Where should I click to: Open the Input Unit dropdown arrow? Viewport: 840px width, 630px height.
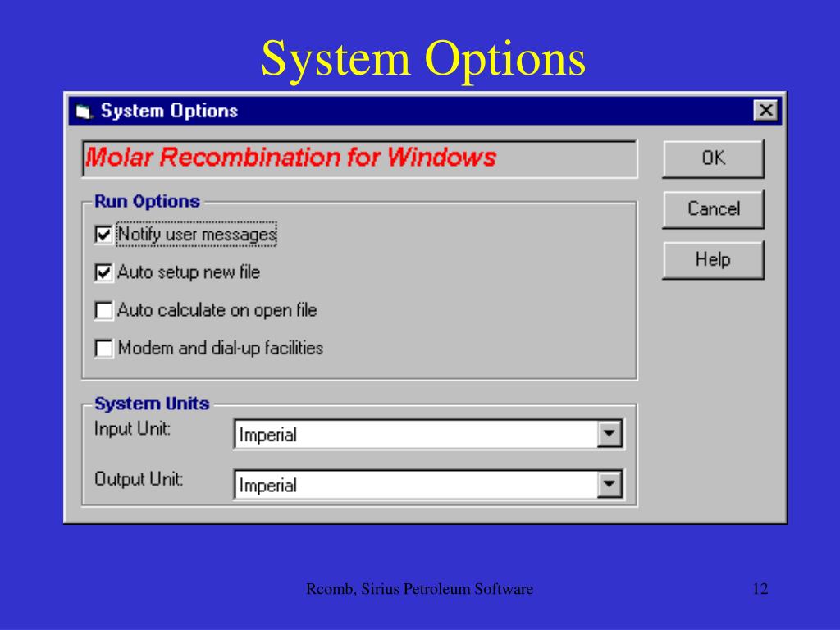[x=609, y=434]
